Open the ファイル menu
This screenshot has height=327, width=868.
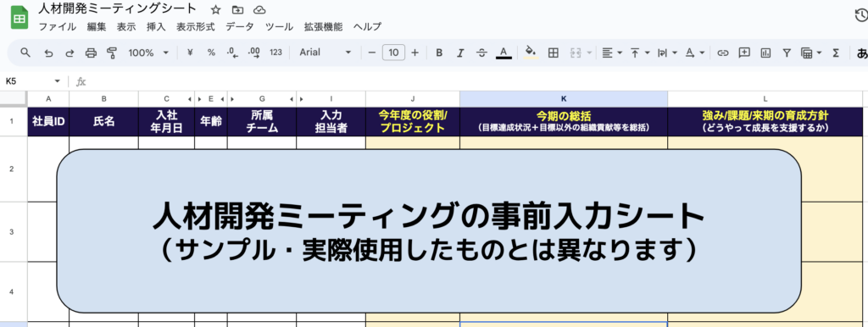pyautogui.click(x=58, y=26)
